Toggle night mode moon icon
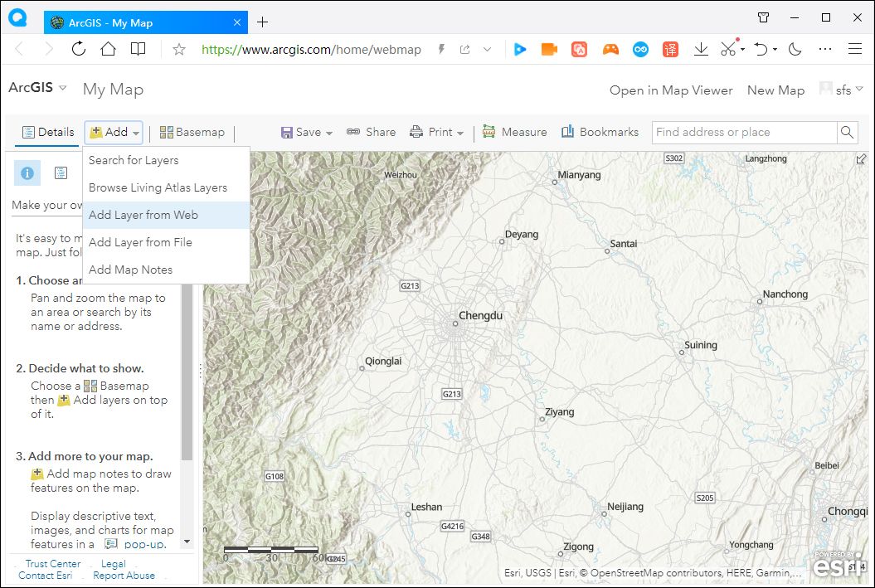 coord(795,50)
